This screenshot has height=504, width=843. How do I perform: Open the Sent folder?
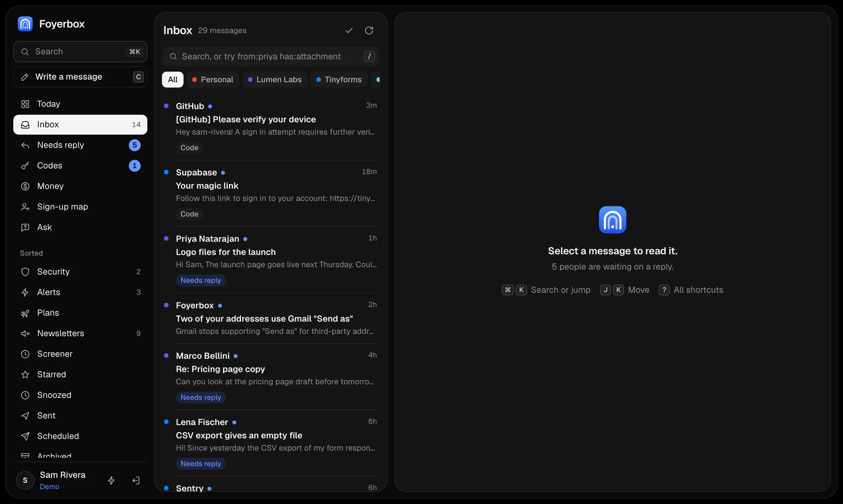[80, 416]
